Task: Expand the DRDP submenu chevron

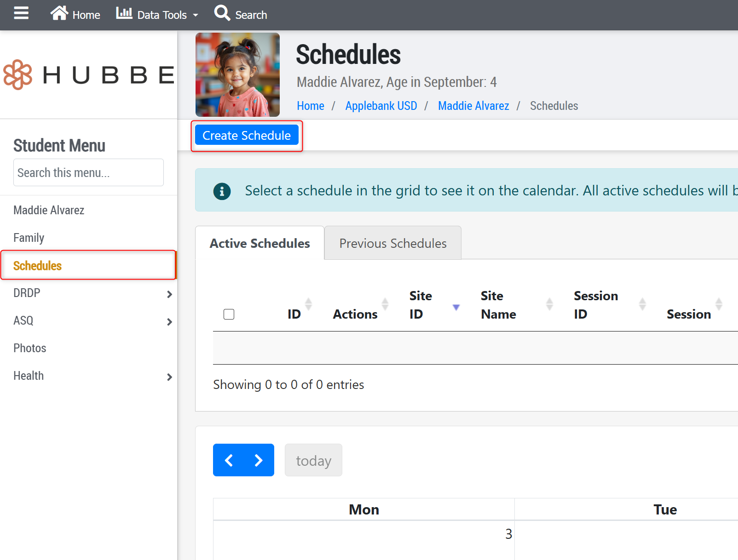Action: pos(169,294)
